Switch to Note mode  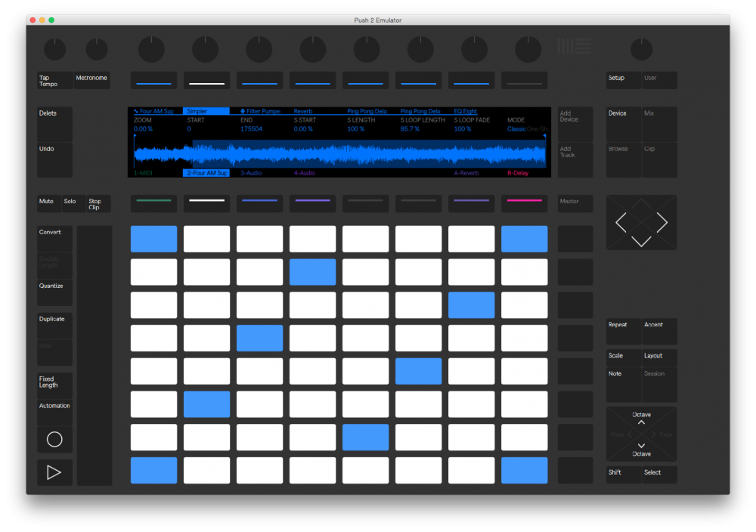(x=624, y=385)
